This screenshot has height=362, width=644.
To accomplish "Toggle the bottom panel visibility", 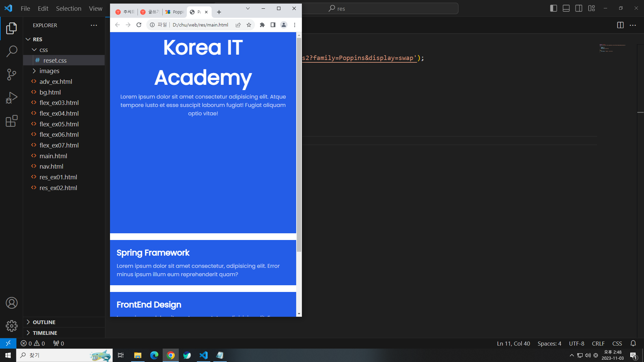I will click(x=566, y=8).
